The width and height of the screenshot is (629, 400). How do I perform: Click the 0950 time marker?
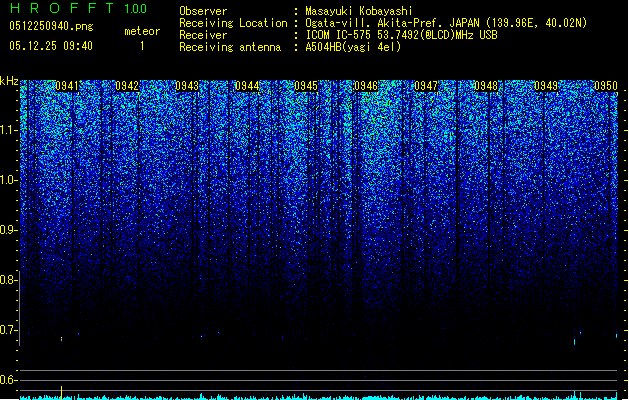(606, 86)
